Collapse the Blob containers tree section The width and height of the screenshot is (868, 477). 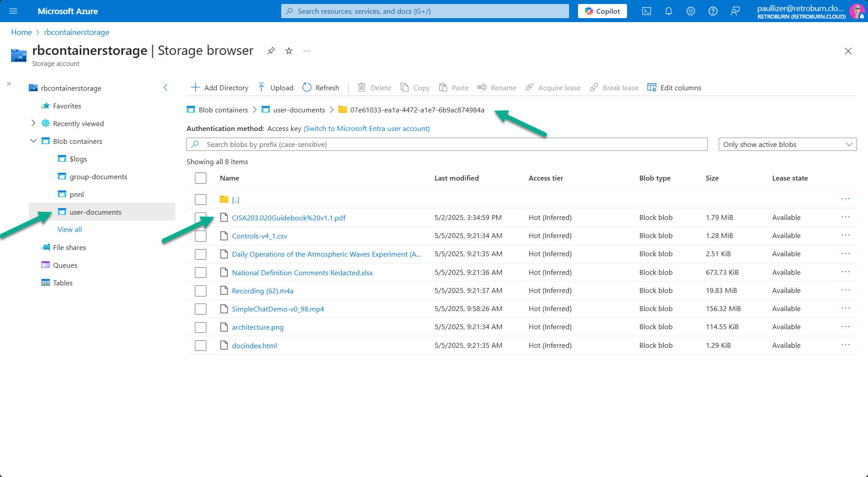click(33, 141)
